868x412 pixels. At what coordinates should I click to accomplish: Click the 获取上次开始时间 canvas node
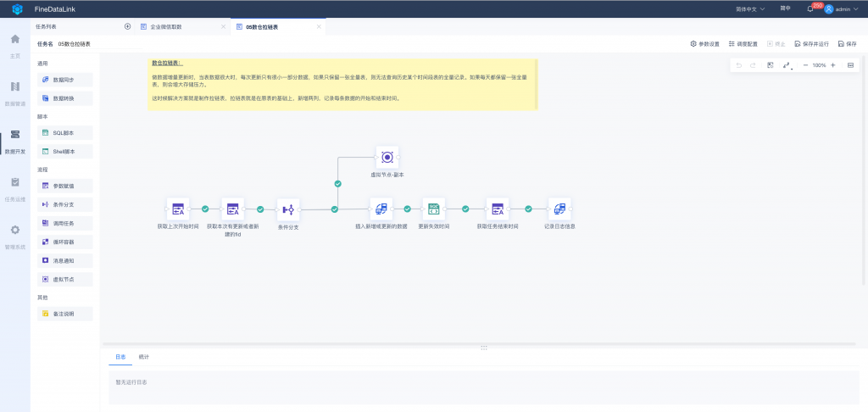pyautogui.click(x=178, y=209)
